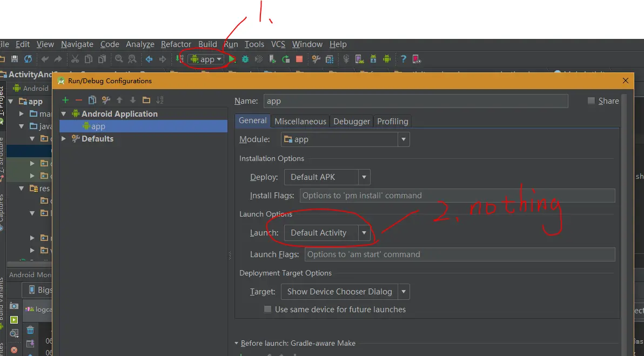This screenshot has width=644, height=356.
Task: Move configuration down arrow
Action: (133, 100)
